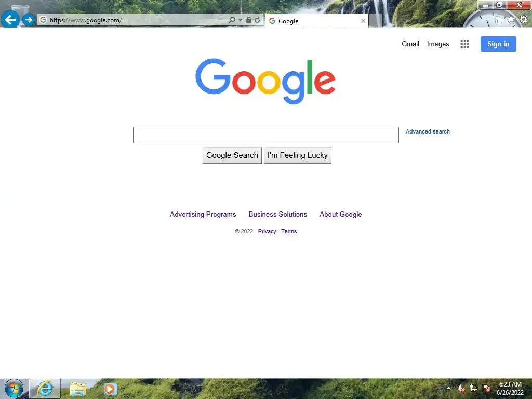Click the I'm Feeling Lucky button

point(298,155)
